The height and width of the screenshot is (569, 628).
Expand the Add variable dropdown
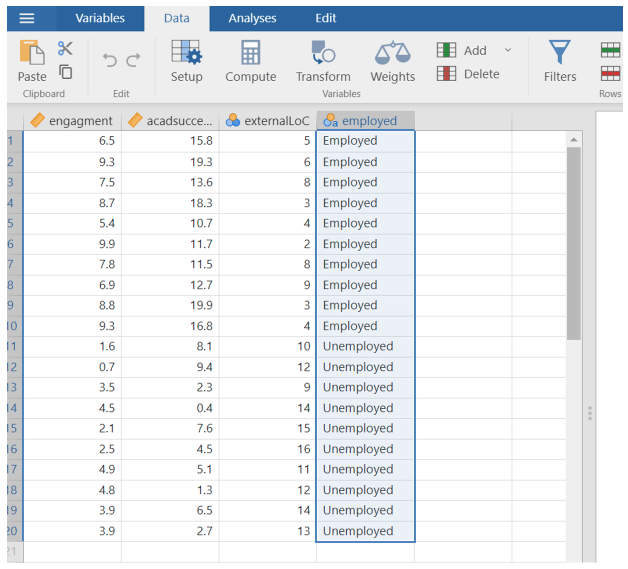click(507, 50)
